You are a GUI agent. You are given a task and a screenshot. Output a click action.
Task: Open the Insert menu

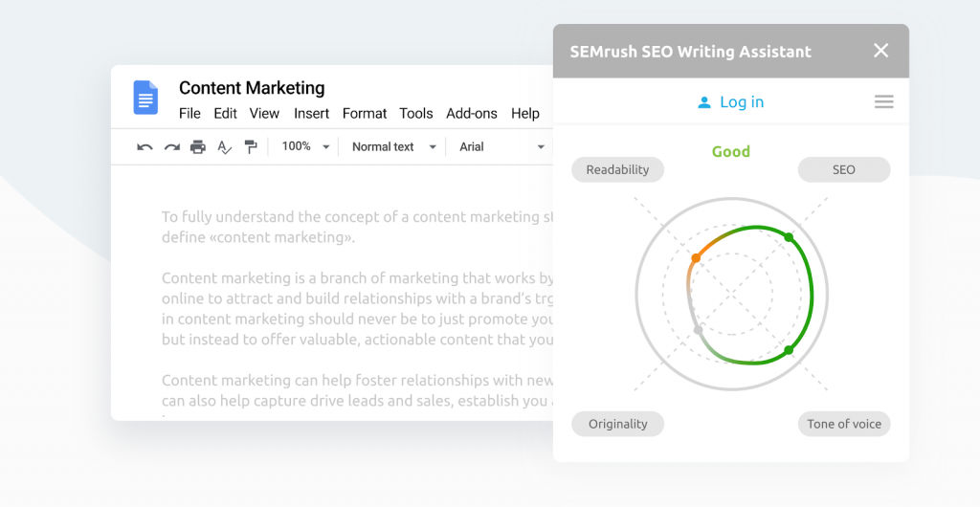[x=311, y=113]
